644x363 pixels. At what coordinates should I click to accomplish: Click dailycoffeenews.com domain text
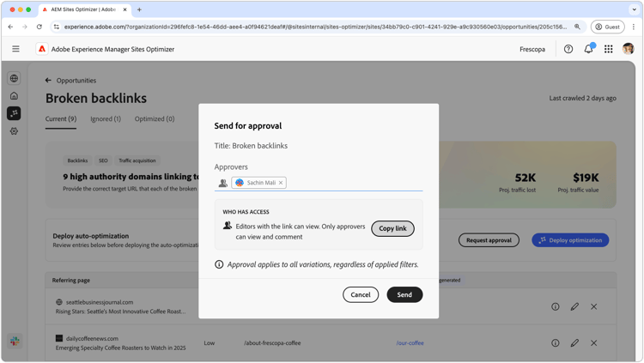(x=92, y=338)
